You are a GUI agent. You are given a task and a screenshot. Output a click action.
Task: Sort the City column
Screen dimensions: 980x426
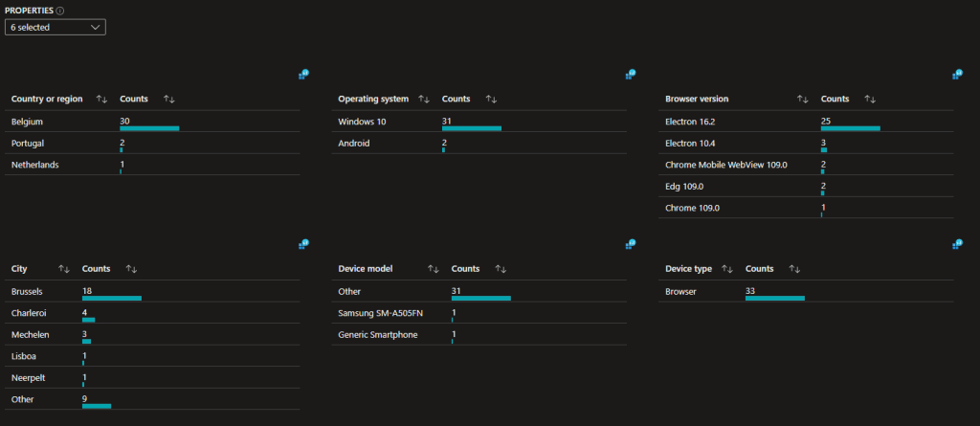pos(64,269)
